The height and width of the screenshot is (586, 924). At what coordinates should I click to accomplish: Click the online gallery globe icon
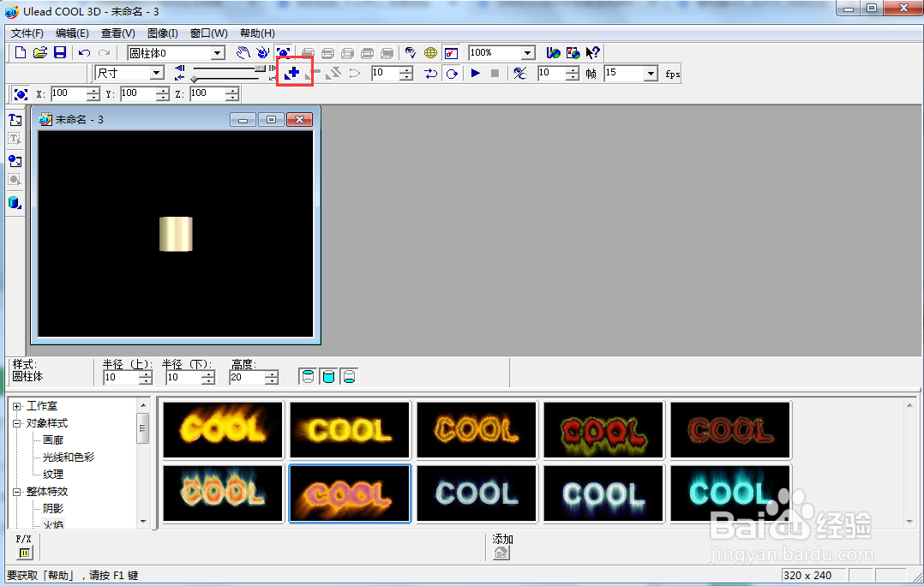click(x=573, y=53)
